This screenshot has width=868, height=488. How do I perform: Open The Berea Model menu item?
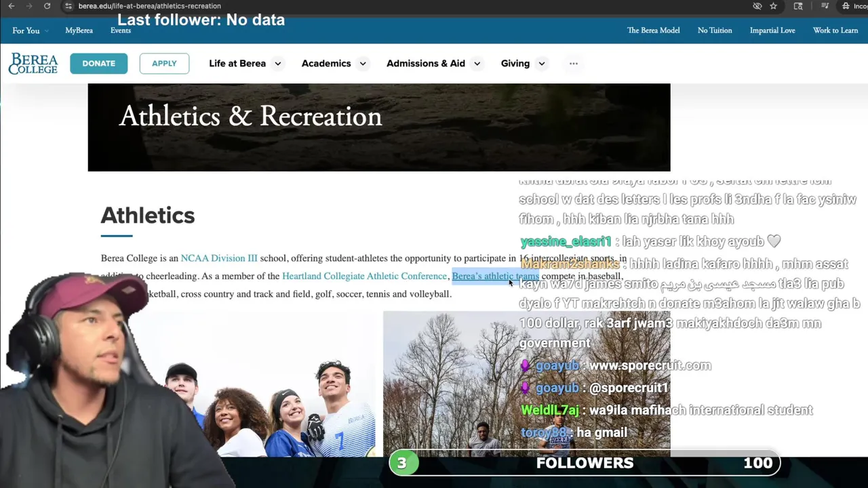point(654,30)
